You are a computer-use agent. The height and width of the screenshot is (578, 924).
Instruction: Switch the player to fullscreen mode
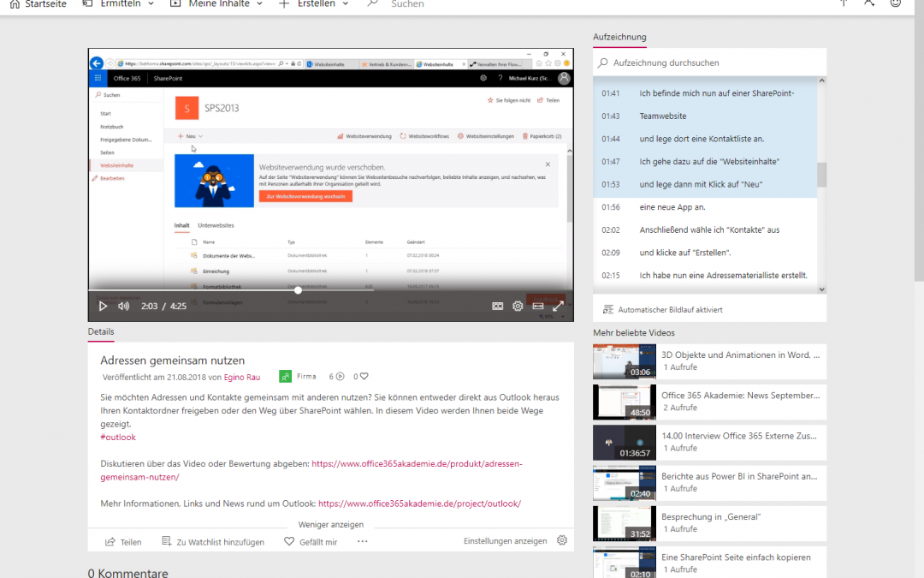(x=559, y=306)
